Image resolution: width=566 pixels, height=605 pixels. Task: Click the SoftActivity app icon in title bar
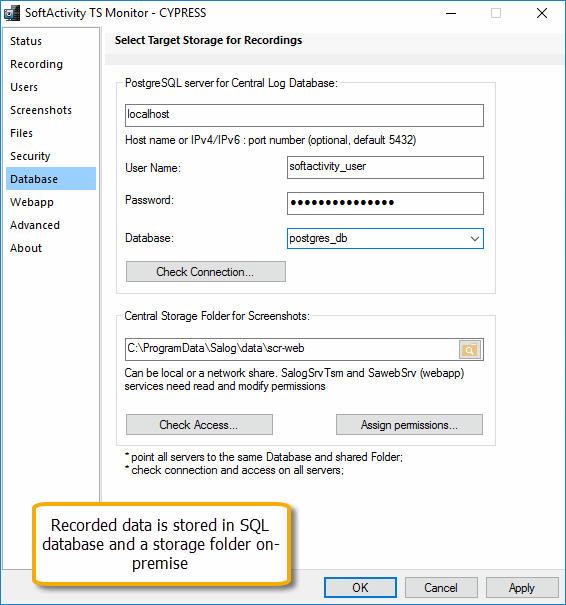coord(12,13)
